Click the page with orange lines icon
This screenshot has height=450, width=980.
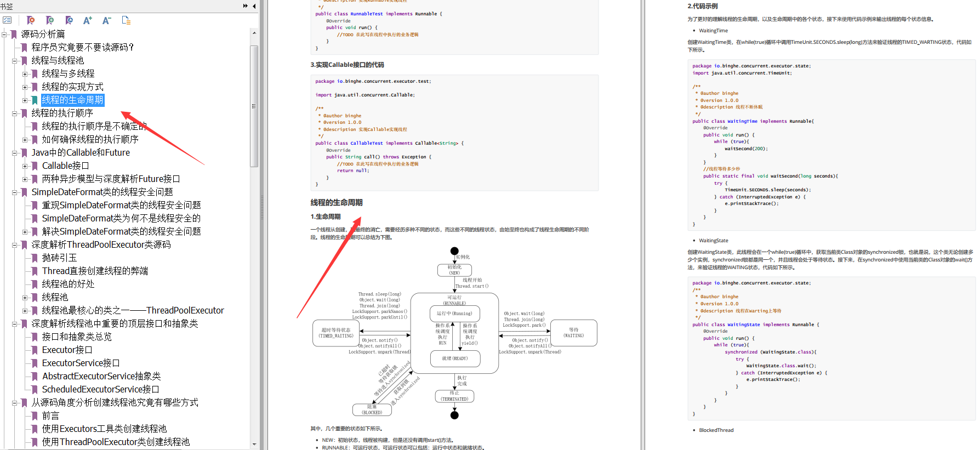126,20
